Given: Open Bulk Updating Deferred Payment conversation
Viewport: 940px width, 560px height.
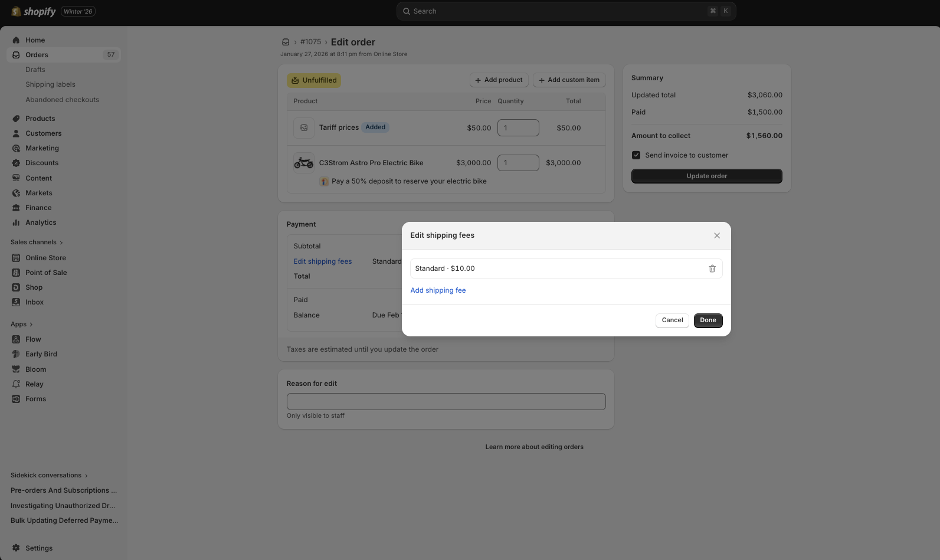Looking at the screenshot, I should [x=64, y=520].
